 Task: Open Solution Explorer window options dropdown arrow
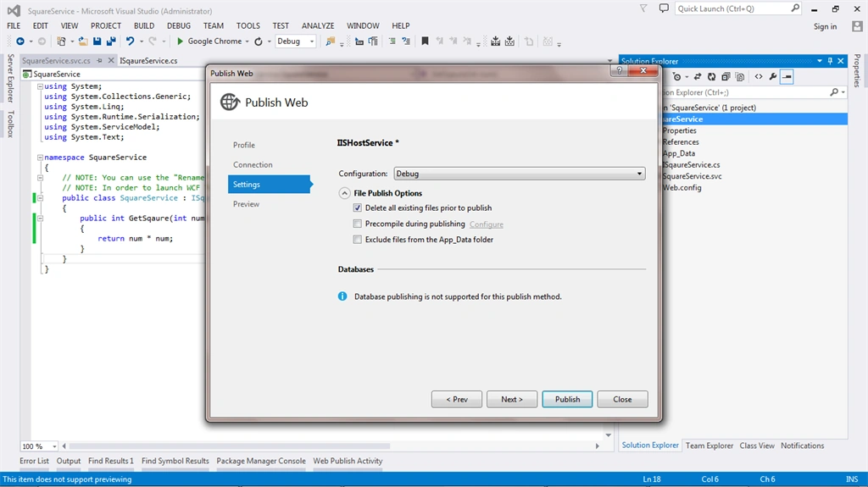(x=820, y=61)
